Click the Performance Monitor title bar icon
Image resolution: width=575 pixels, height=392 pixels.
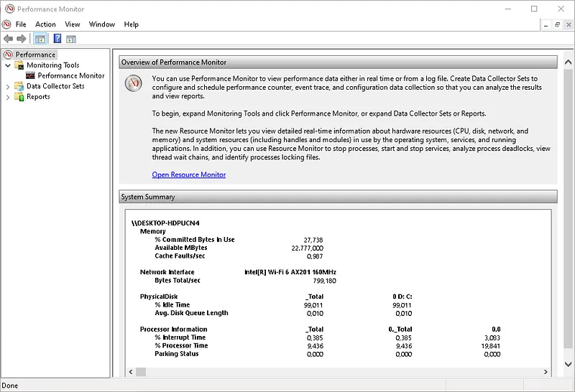click(9, 9)
